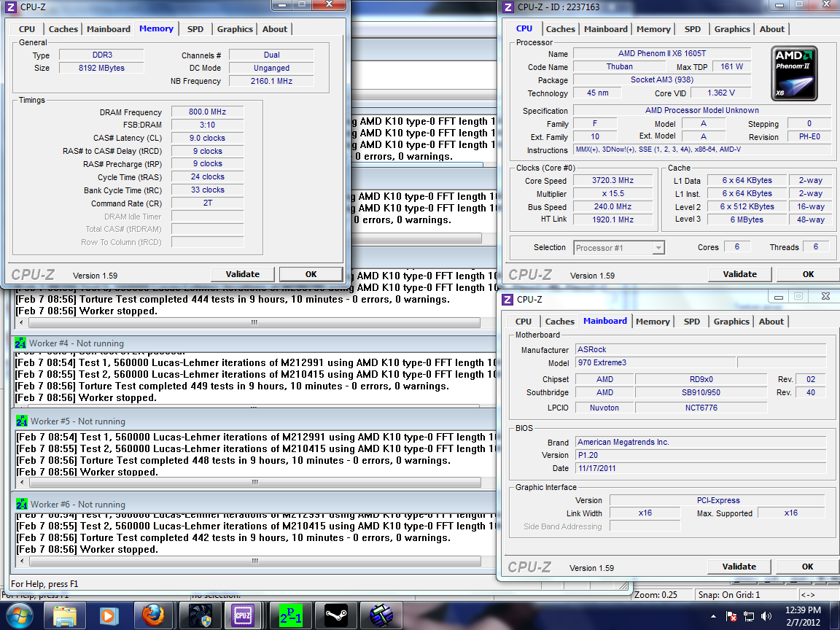The image size is (840, 630).
Task: Click Validate in the Memory window
Action: coord(242,274)
